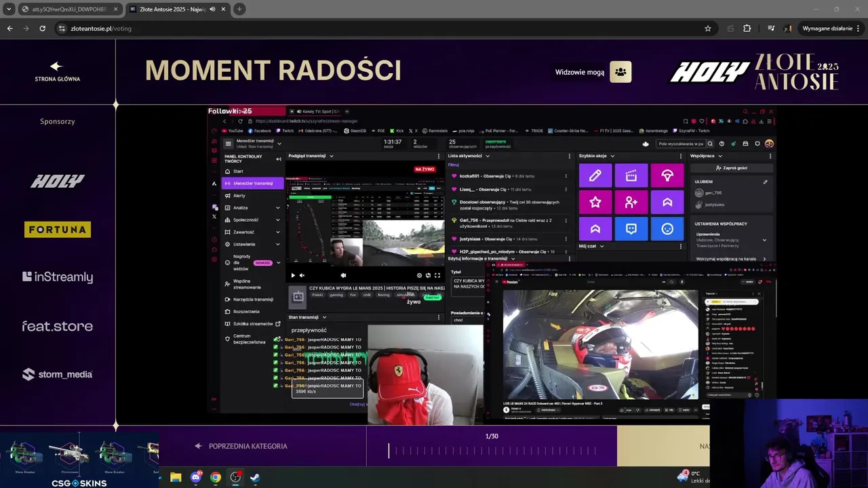This screenshot has width=868, height=488.
Task: Click the add-user quick action tile
Action: point(631,202)
